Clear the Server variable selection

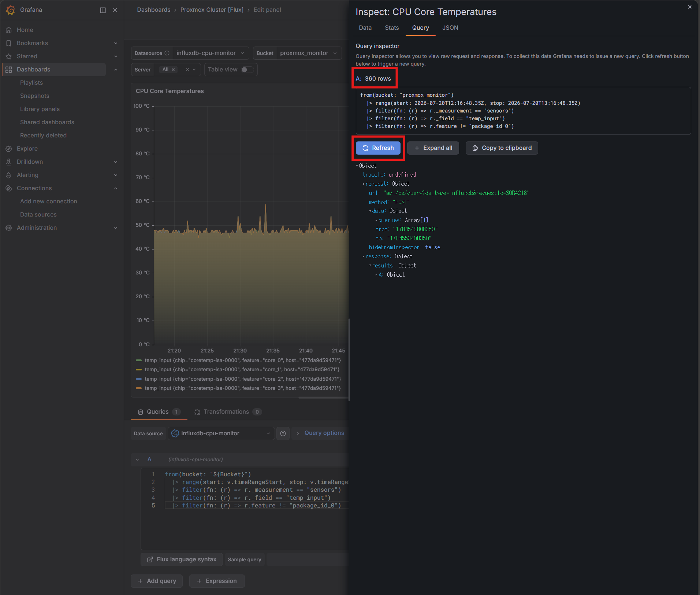point(187,70)
